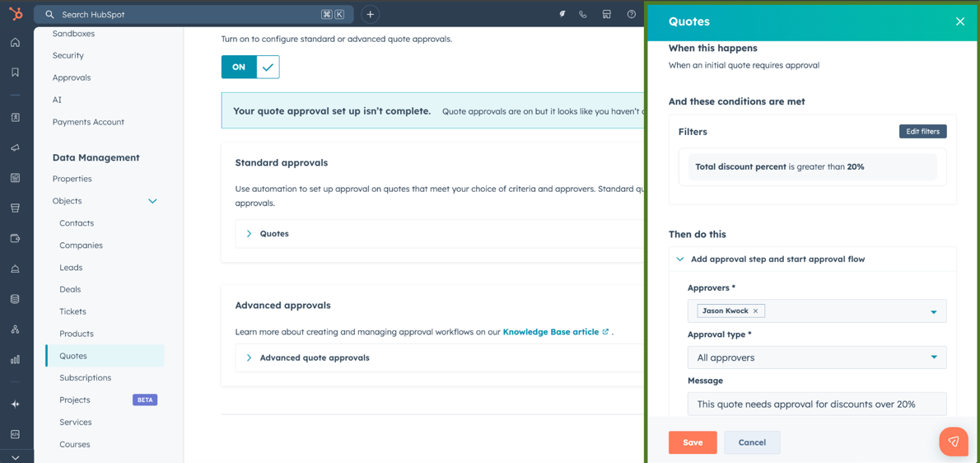Click the Edit filters button
Image resolution: width=980 pixels, height=463 pixels.
pyautogui.click(x=922, y=132)
